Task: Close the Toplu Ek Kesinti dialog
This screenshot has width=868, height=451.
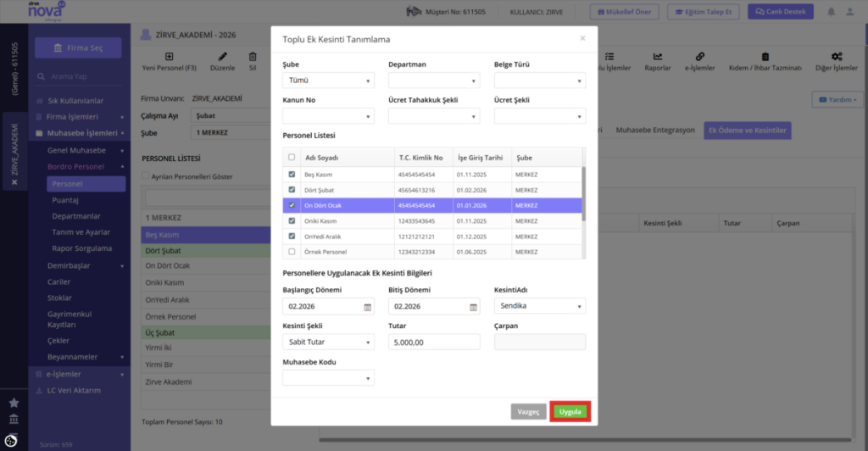Action: point(582,38)
